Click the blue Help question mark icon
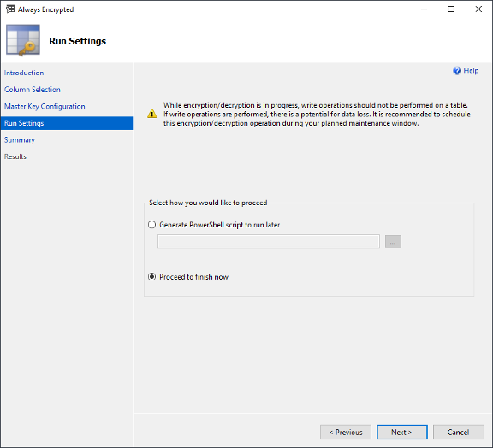493x448 pixels. tap(457, 71)
